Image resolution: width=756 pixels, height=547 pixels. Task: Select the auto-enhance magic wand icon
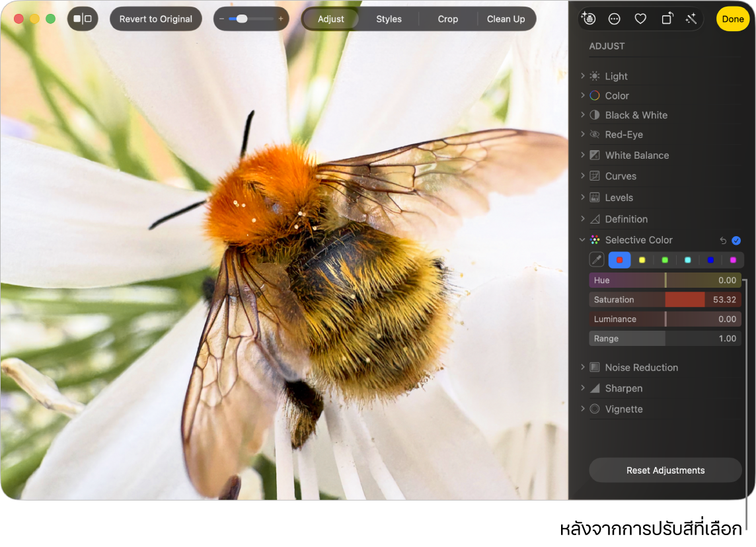click(x=691, y=19)
